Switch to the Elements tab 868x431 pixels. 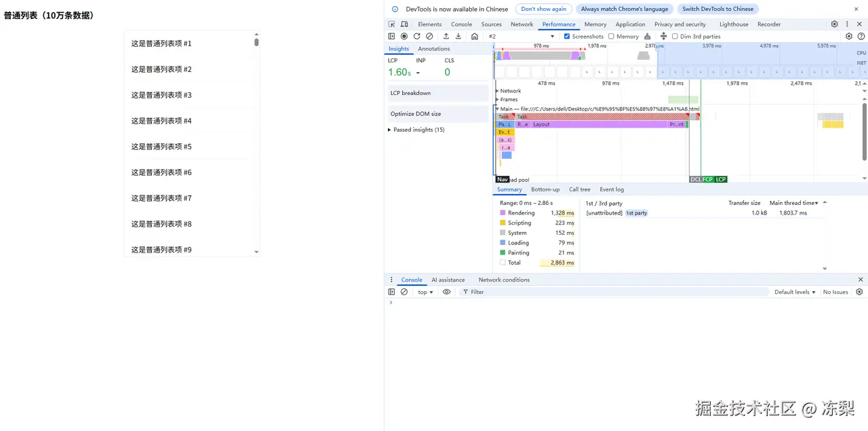click(x=430, y=24)
